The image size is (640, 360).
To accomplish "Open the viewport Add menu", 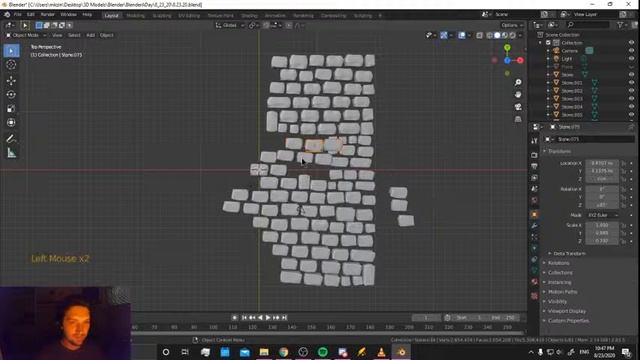I will [90, 35].
